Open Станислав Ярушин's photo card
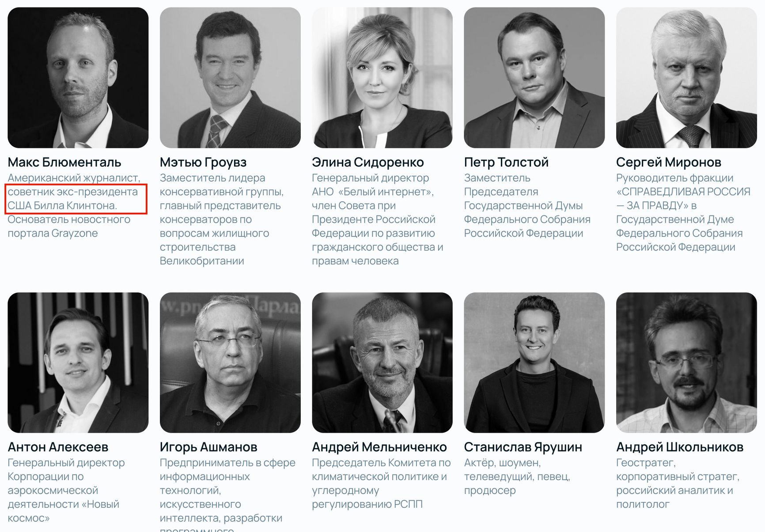This screenshot has width=765, height=532. point(534,362)
